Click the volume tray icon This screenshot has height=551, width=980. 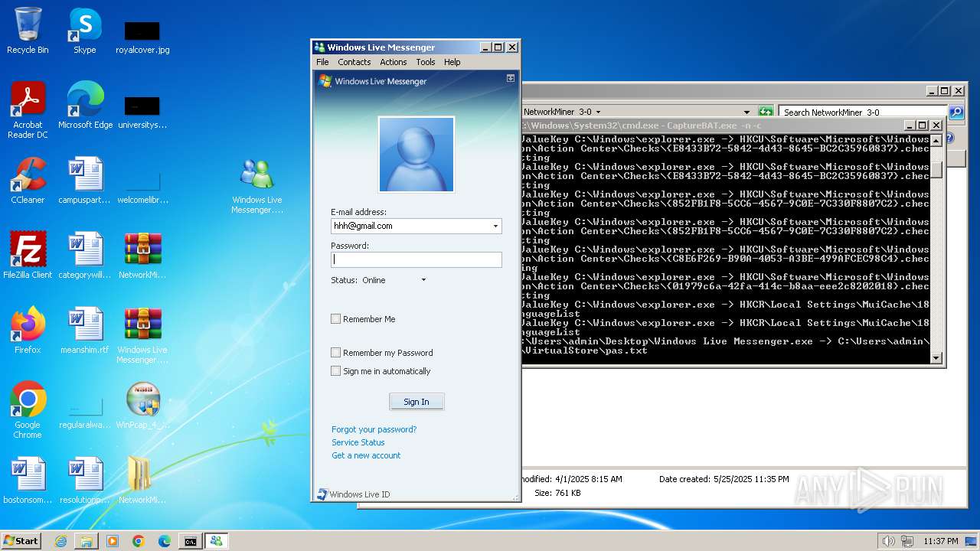tap(887, 541)
